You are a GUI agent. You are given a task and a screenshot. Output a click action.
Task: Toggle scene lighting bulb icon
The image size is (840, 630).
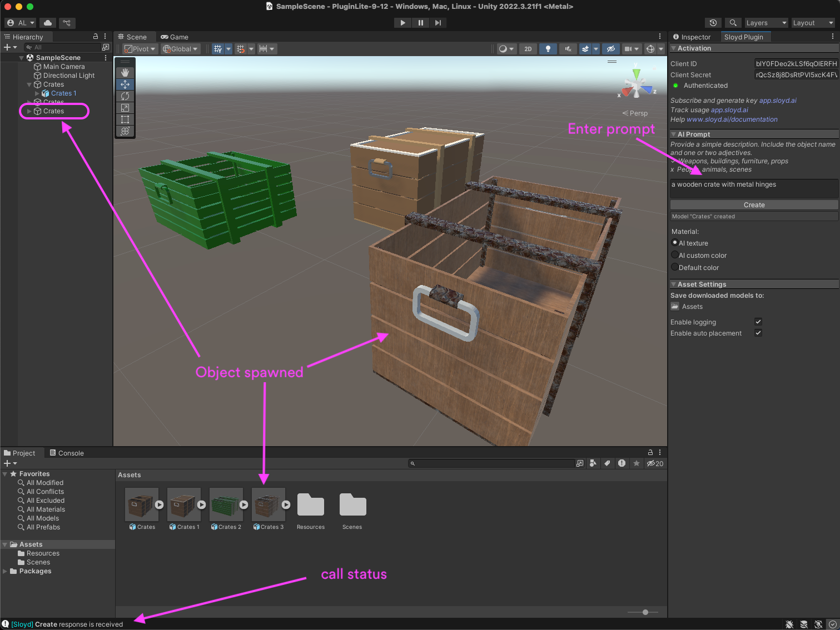[548, 49]
